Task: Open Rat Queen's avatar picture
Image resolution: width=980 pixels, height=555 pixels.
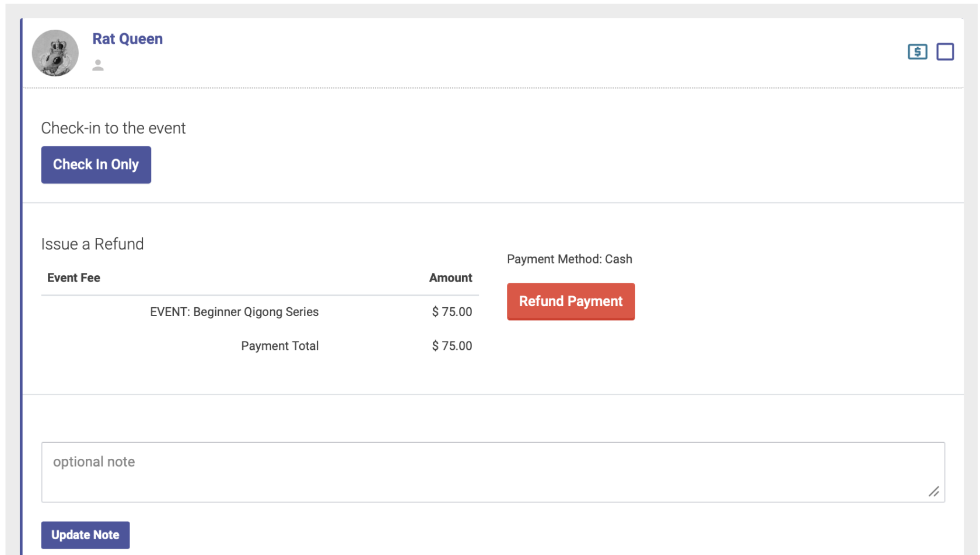Action: [55, 53]
